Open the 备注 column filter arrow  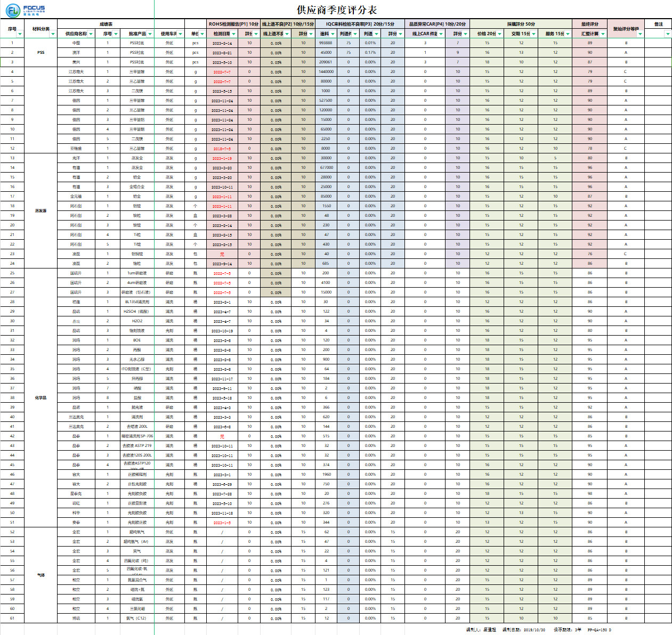click(x=668, y=34)
